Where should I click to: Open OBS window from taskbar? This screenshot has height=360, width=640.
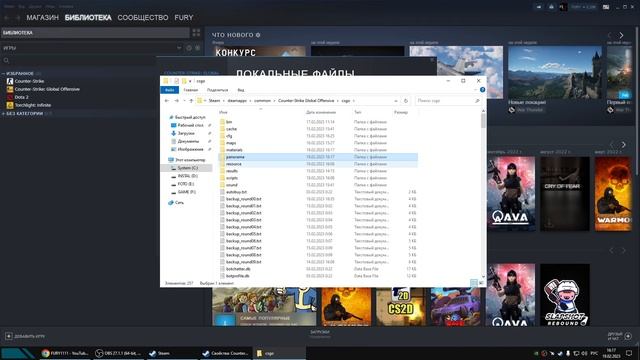click(x=118, y=353)
